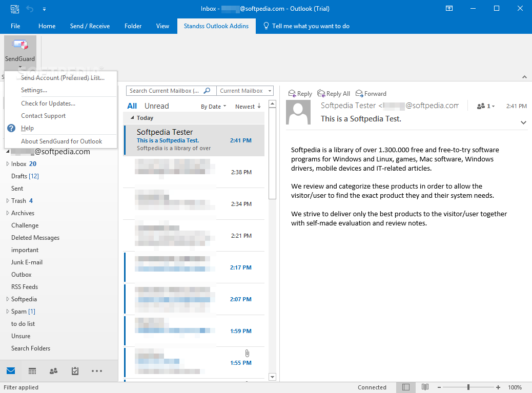532x393 pixels.
Task: Expand the Inbox folder
Action: pyautogui.click(x=8, y=164)
